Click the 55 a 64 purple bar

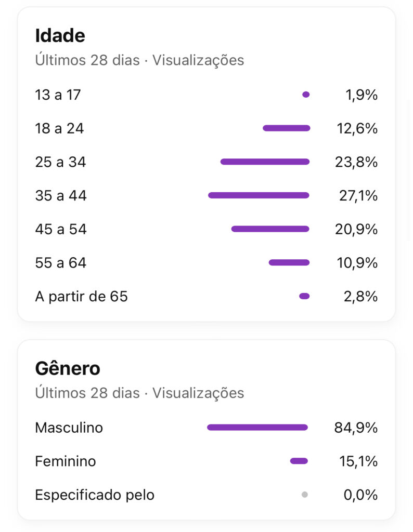(x=289, y=262)
